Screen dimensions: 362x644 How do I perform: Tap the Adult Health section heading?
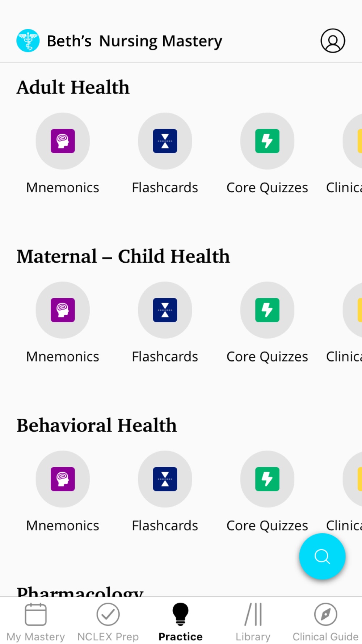[73, 87]
